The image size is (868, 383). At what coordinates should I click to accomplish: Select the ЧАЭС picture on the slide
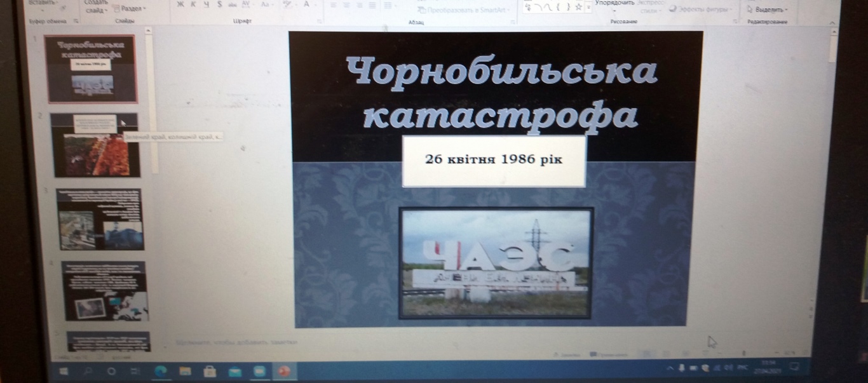(x=496, y=263)
